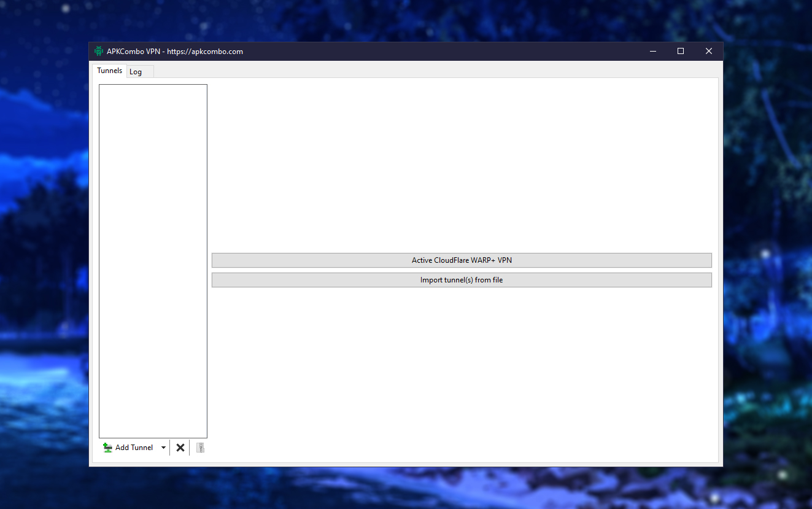Click the Add Tunnel text label
Viewport: 812px width, 509px height.
click(134, 448)
